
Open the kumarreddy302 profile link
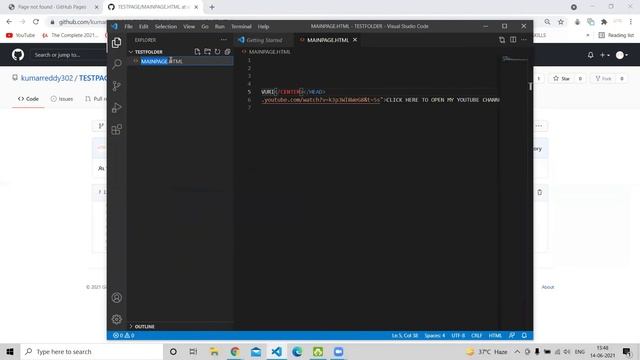coord(47,78)
